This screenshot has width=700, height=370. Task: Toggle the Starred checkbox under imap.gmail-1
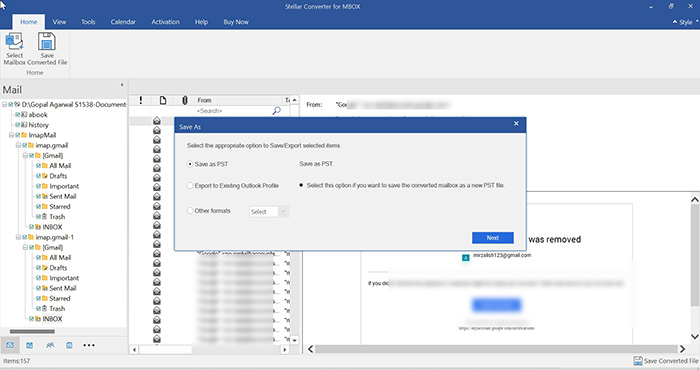[x=38, y=298]
